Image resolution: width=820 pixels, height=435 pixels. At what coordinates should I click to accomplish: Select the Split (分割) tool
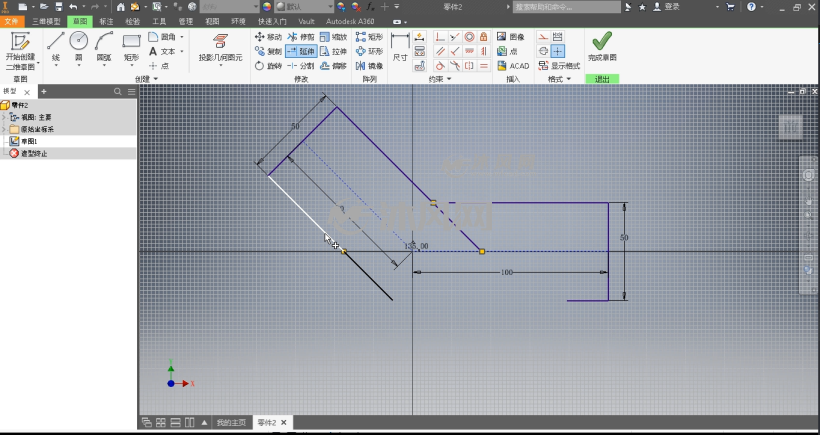301,66
